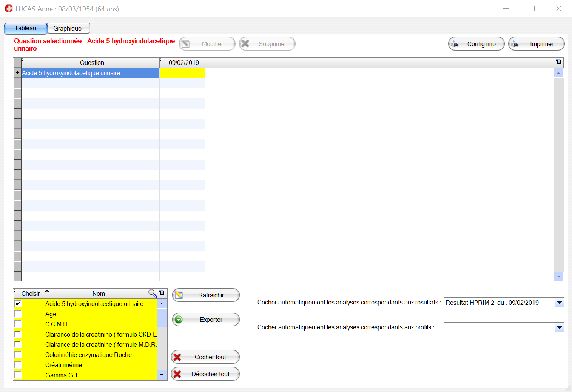Expand the profils dropdown list
572x392 pixels.
pos(559,327)
